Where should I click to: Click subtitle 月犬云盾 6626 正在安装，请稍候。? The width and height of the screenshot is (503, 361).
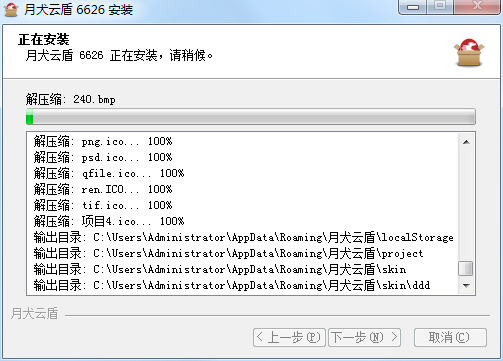point(119,55)
